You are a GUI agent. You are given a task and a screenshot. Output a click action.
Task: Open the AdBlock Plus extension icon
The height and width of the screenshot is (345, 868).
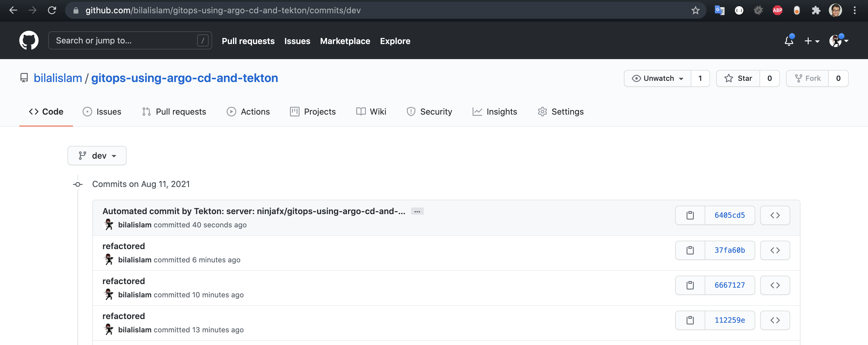point(777,11)
